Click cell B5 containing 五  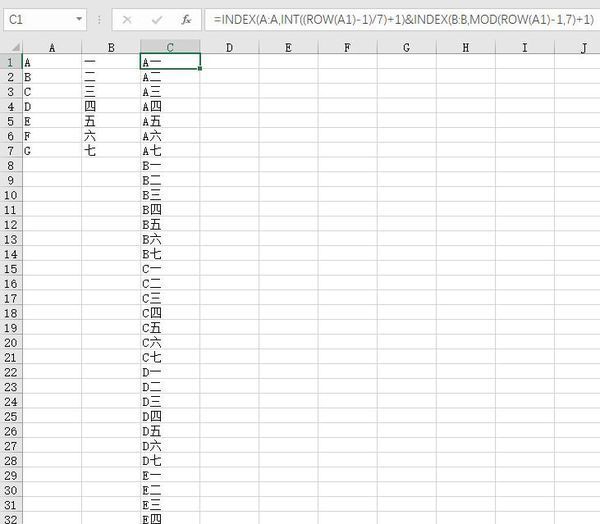pyautogui.click(x=111, y=121)
